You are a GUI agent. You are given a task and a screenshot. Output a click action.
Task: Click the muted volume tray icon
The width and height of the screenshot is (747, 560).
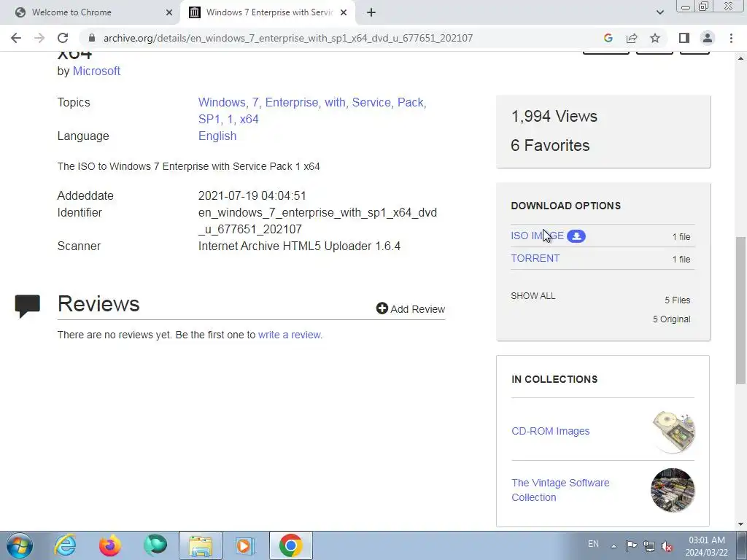pos(667,547)
